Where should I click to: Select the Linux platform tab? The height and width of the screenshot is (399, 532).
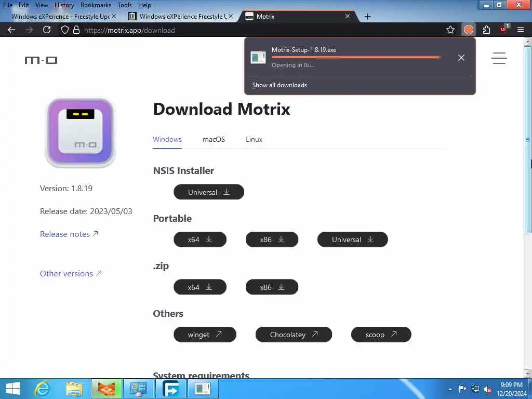click(x=254, y=139)
